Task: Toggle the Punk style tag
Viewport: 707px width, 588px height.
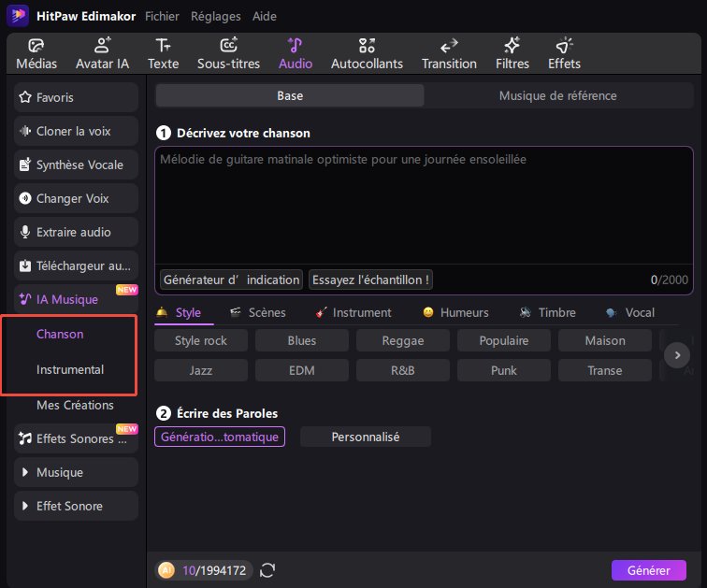Action: click(504, 370)
